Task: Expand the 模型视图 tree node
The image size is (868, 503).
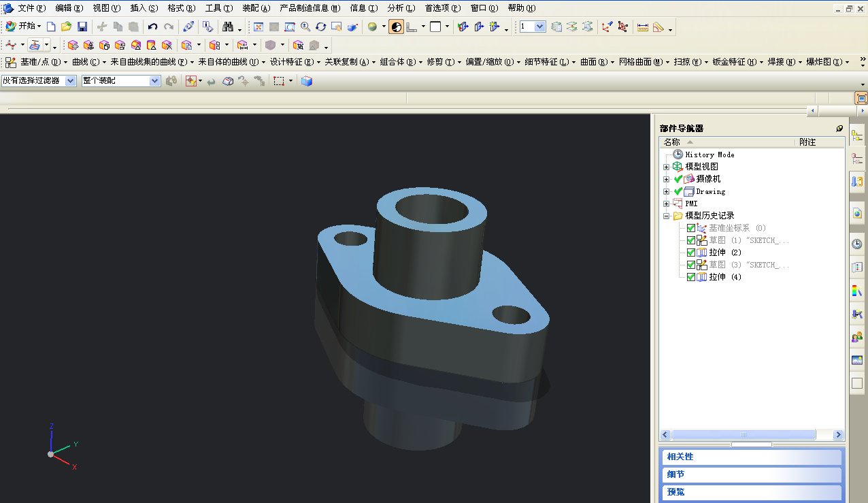Action: [667, 167]
